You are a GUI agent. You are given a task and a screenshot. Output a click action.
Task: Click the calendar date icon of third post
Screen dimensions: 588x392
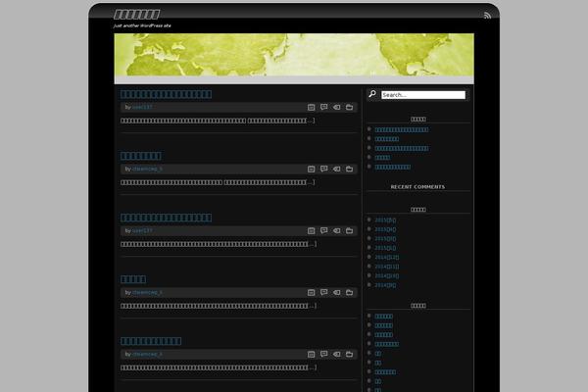click(312, 230)
